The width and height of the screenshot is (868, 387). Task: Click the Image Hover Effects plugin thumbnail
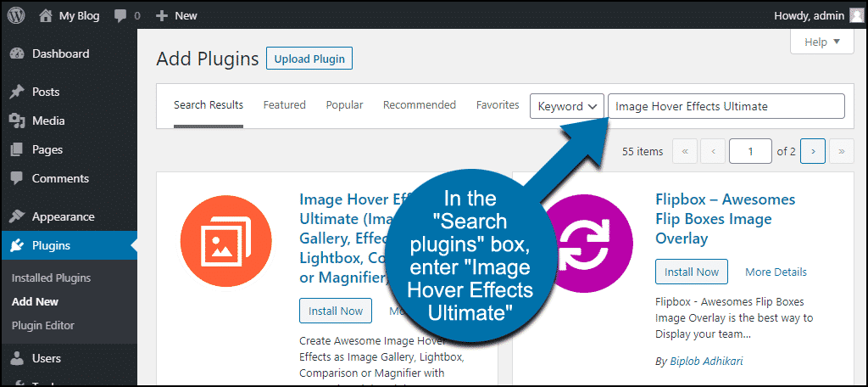tap(225, 241)
